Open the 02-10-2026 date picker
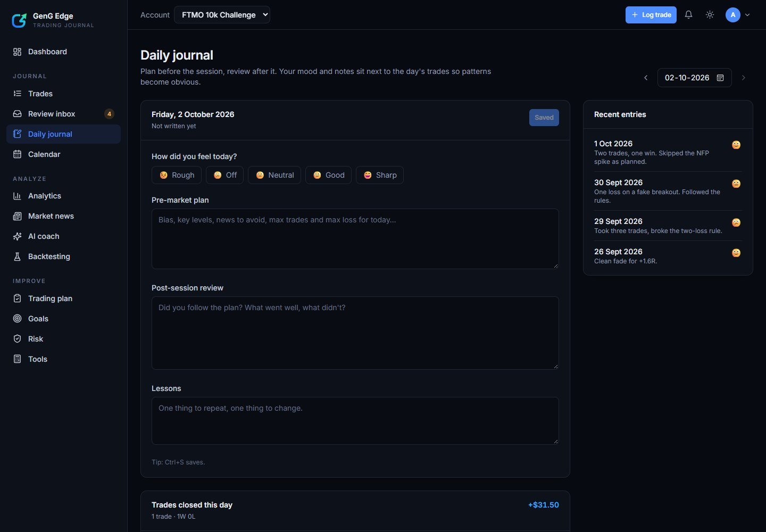 tap(694, 78)
